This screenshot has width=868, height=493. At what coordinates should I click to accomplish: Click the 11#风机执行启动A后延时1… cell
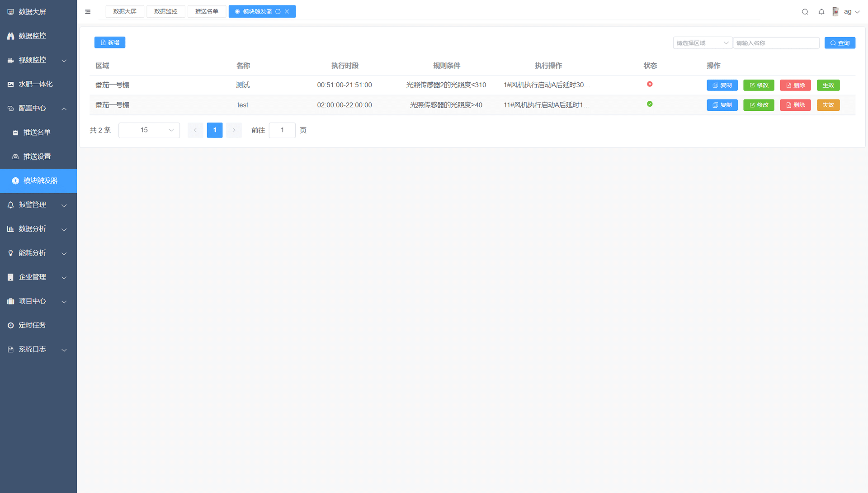tap(547, 105)
